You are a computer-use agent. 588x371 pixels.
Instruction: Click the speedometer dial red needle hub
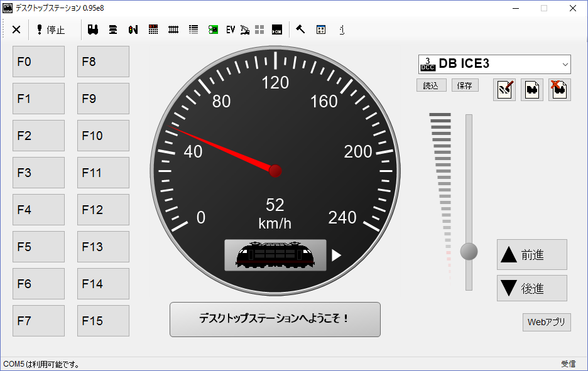pos(275,171)
